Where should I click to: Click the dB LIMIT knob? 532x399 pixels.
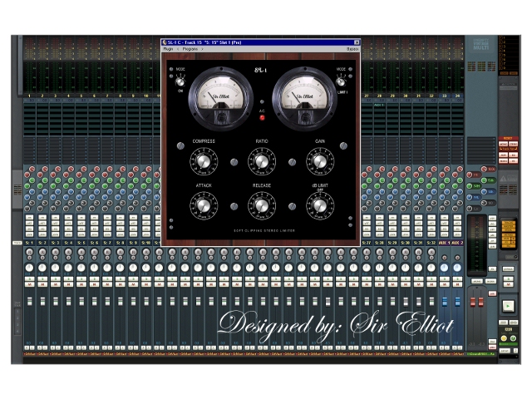pyautogui.click(x=320, y=205)
